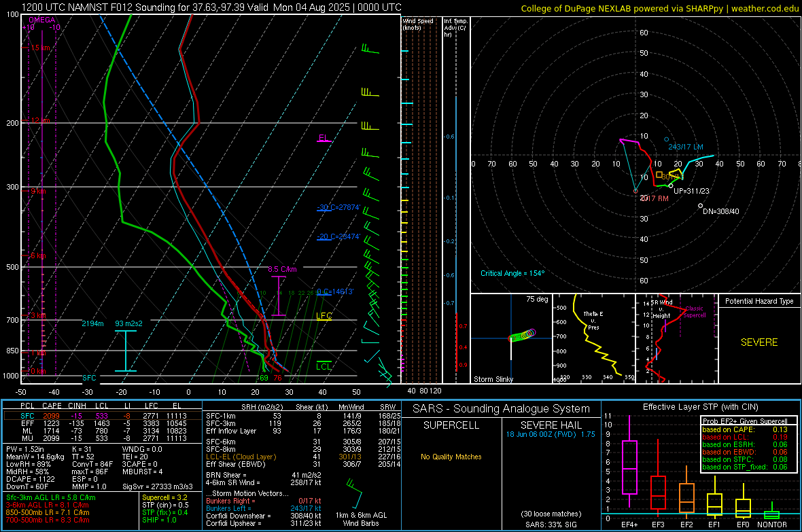Select the OMEGA label on the skew-T
802x532 pixels.
point(41,20)
